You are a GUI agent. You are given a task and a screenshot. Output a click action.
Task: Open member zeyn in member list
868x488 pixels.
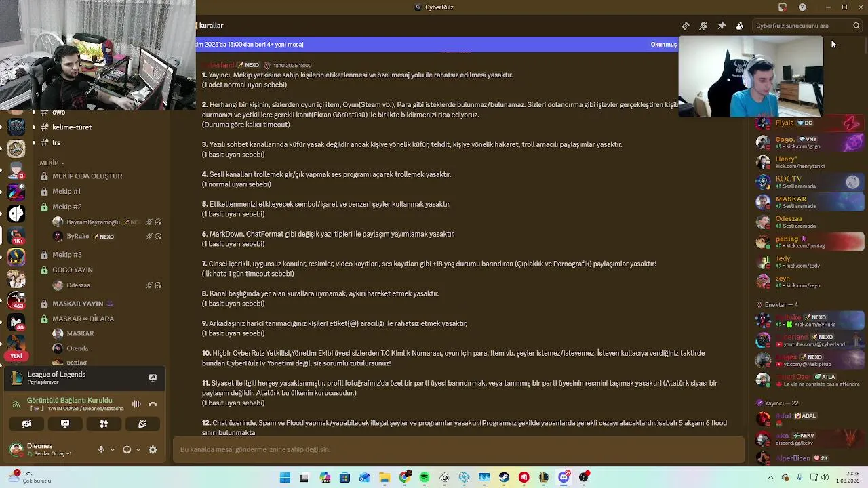[x=808, y=281]
